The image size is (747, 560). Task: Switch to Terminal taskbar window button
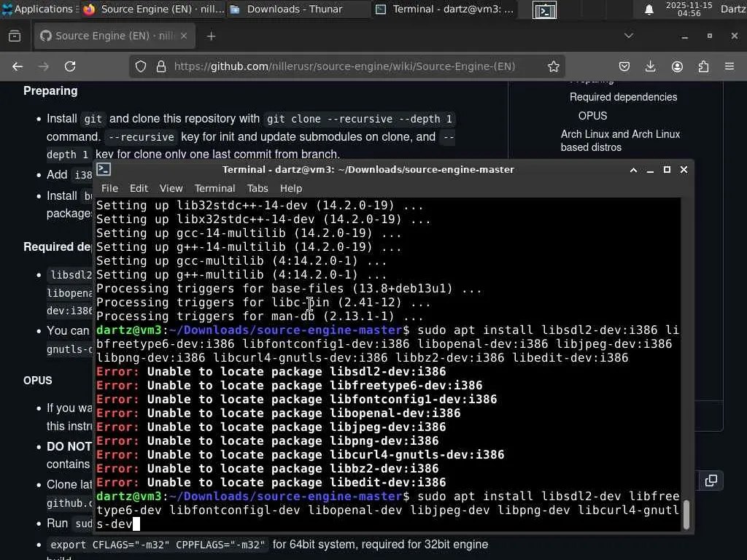click(444, 9)
